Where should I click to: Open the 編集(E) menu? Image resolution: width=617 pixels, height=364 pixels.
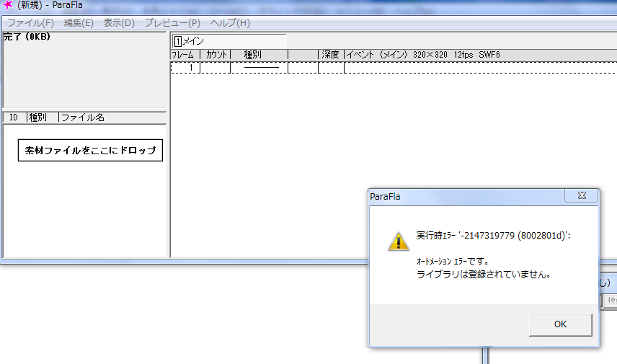[x=79, y=23]
